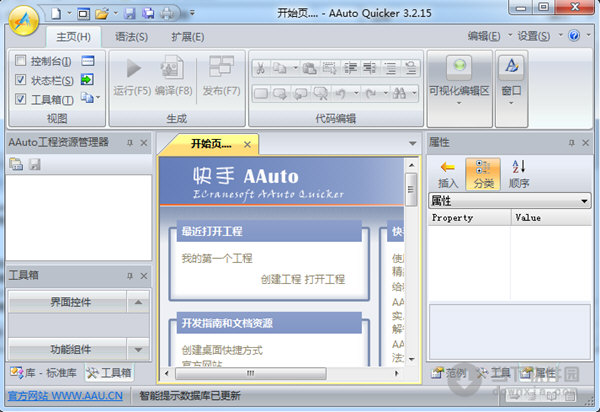Toggle the 控制台(I) checkbox
Screen dimensions: 600x412
click(21, 60)
